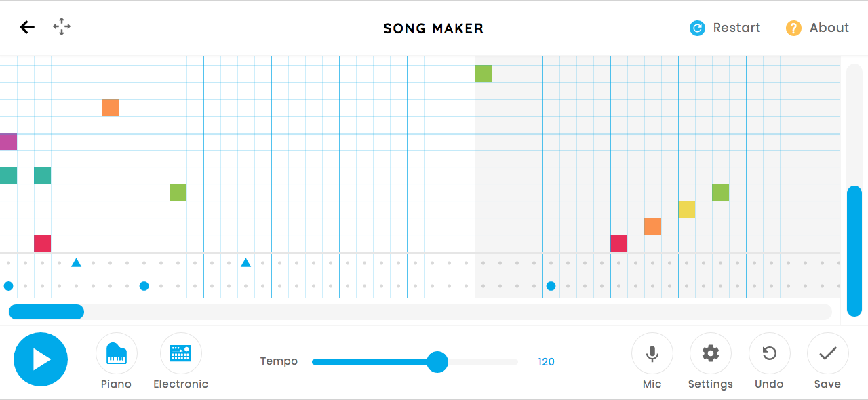Toggle the purple note in the melody grid
This screenshot has height=400, width=868.
[x=8, y=142]
